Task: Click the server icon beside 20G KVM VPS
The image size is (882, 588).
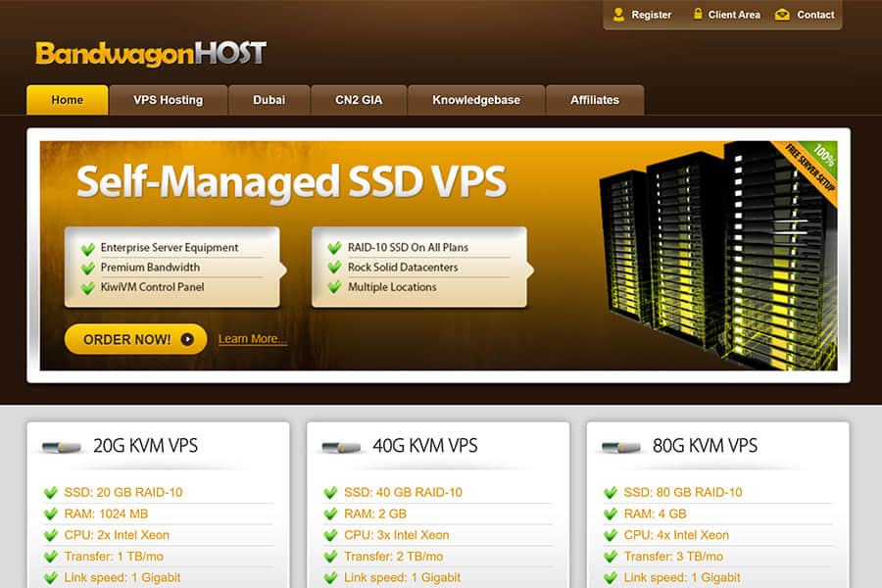Action: pyautogui.click(x=62, y=447)
